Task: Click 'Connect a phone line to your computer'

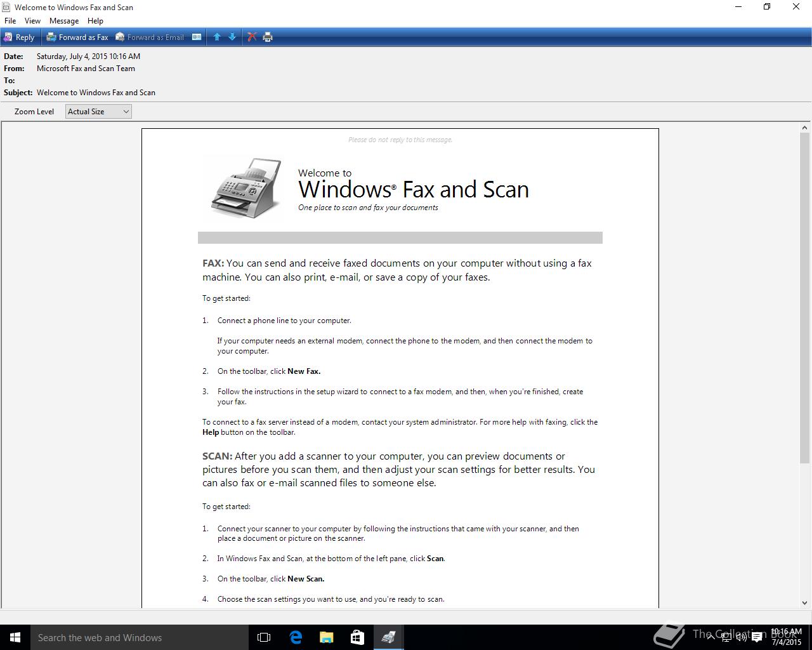Action: (x=284, y=321)
